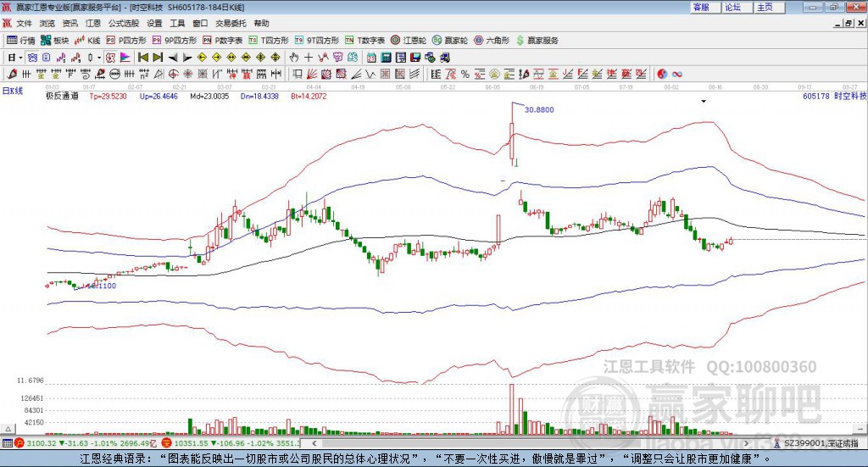Open the P四方形 tool
The height and width of the screenshot is (467, 868).
[x=126, y=41]
